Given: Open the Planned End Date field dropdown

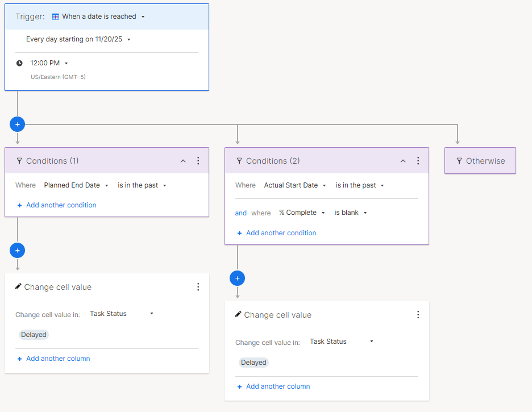Looking at the screenshot, I should pyautogui.click(x=76, y=185).
